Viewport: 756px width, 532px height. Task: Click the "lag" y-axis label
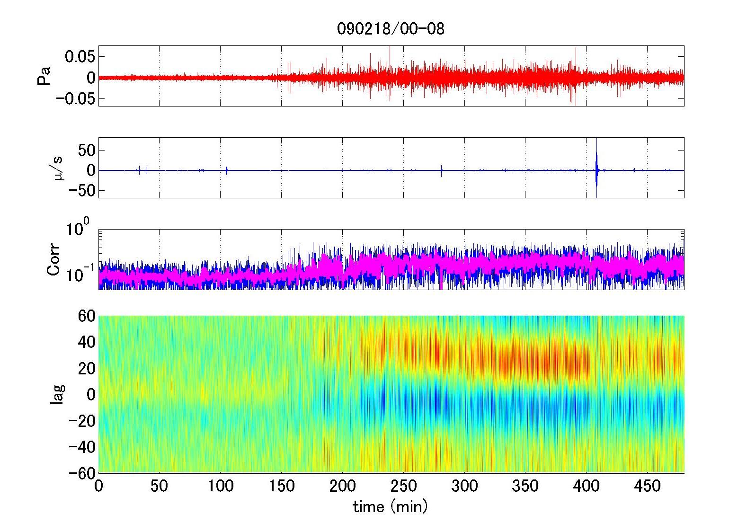pos(57,394)
